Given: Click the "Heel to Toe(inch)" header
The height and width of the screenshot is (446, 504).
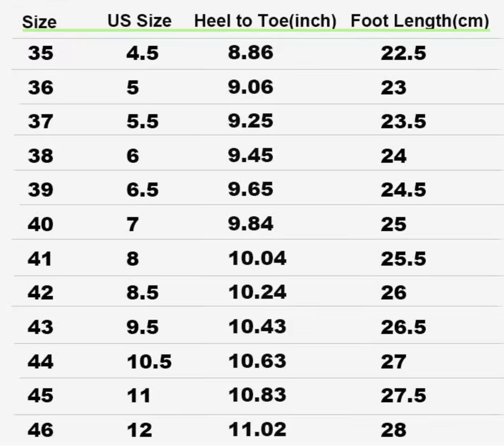Looking at the screenshot, I should click(x=265, y=21).
